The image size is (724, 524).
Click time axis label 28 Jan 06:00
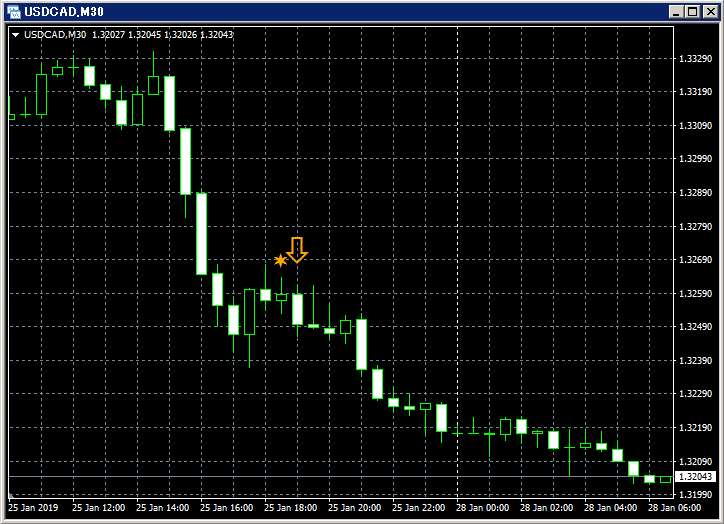coord(675,508)
